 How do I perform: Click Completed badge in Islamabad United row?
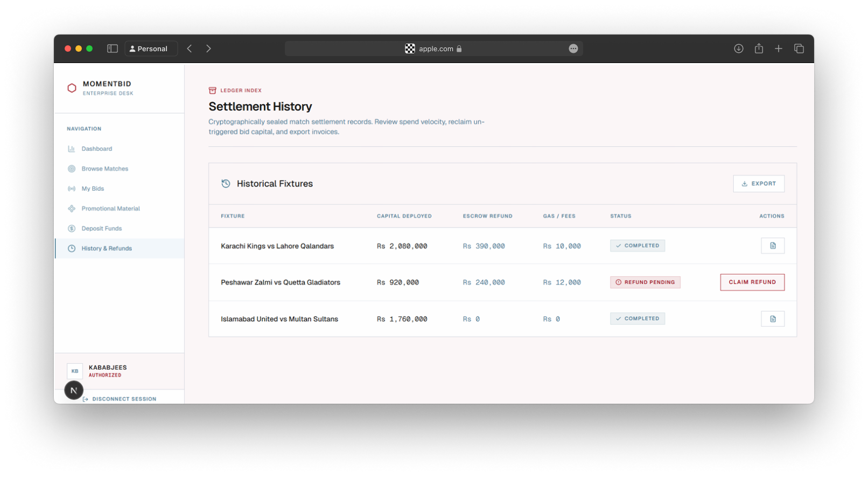pos(638,319)
